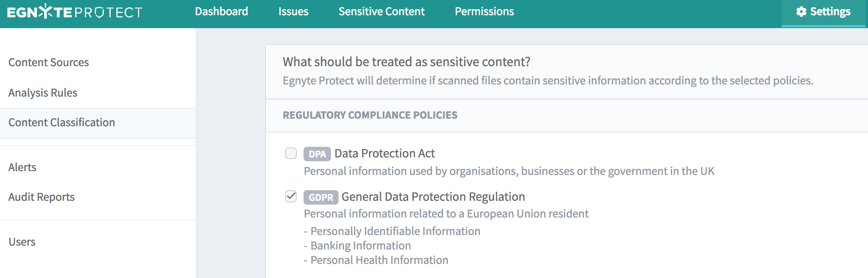This screenshot has height=278, width=868.
Task: Uncheck the General Data Protection Regulation checkbox
Action: (x=291, y=197)
